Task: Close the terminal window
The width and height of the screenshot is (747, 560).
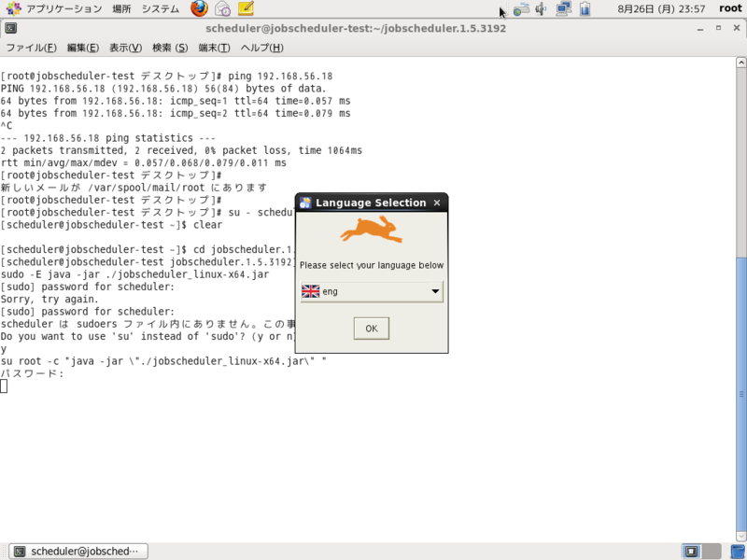Action: (737, 28)
